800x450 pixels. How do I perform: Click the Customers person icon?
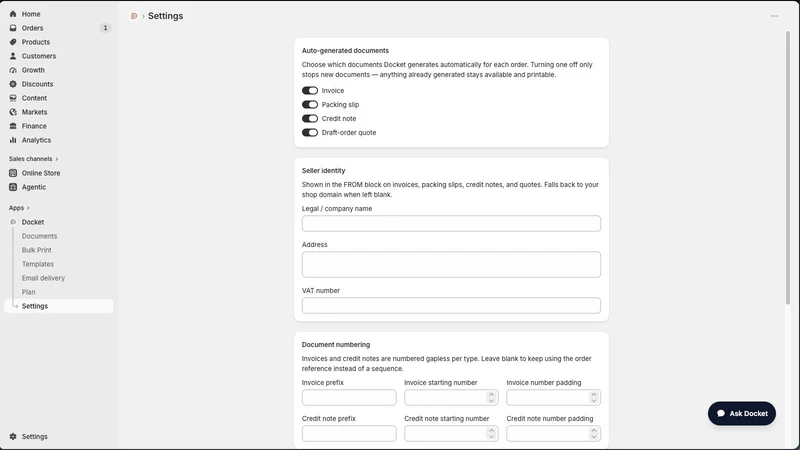pos(13,56)
